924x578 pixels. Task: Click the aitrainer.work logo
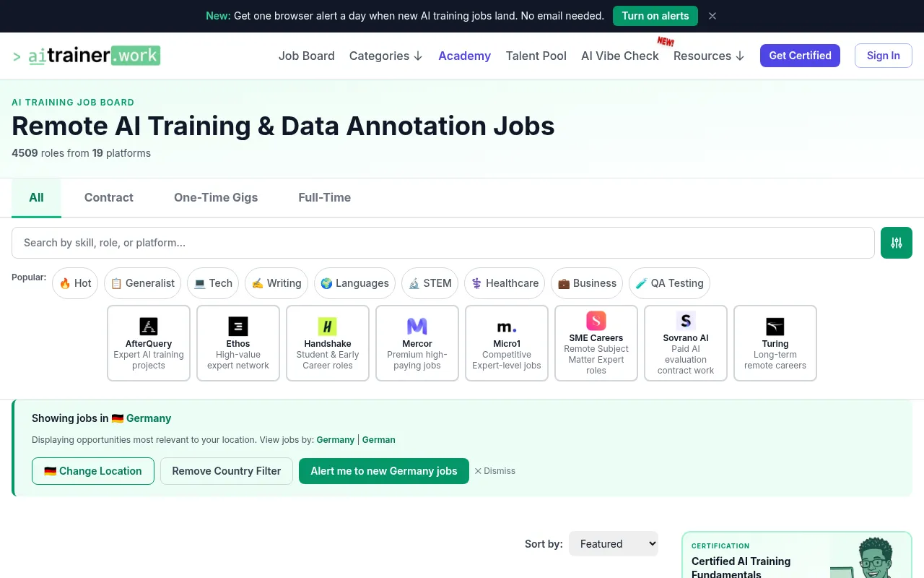tap(87, 56)
